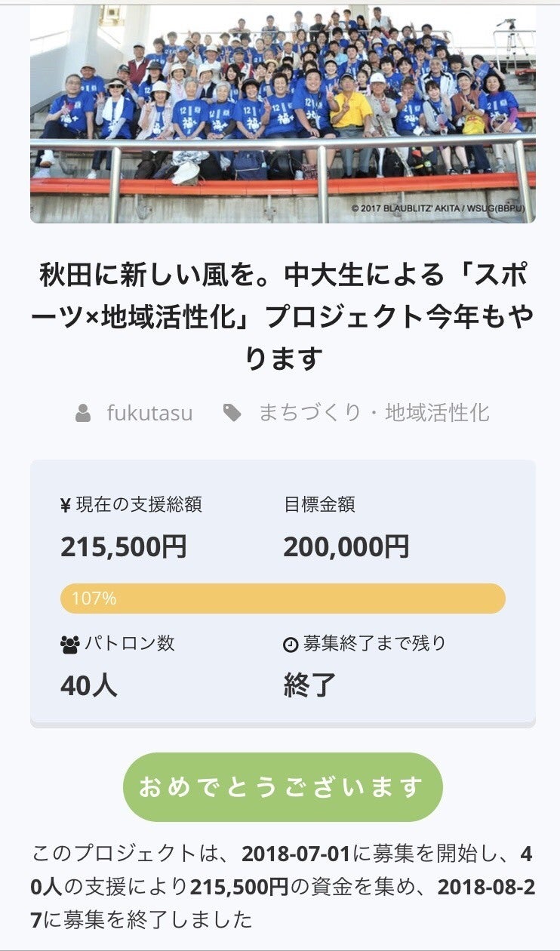Click the user profile icon beside fukutasu
This screenshot has width=560, height=951.
[x=83, y=413]
